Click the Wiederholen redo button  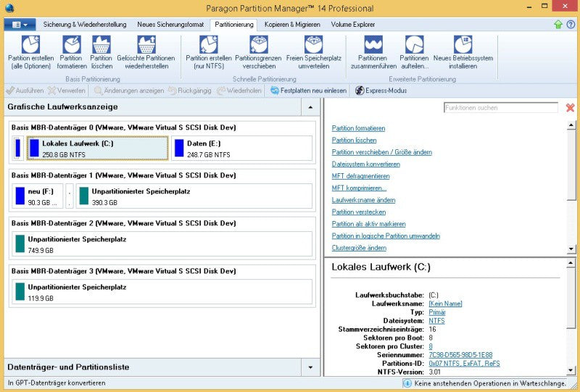[239, 91]
